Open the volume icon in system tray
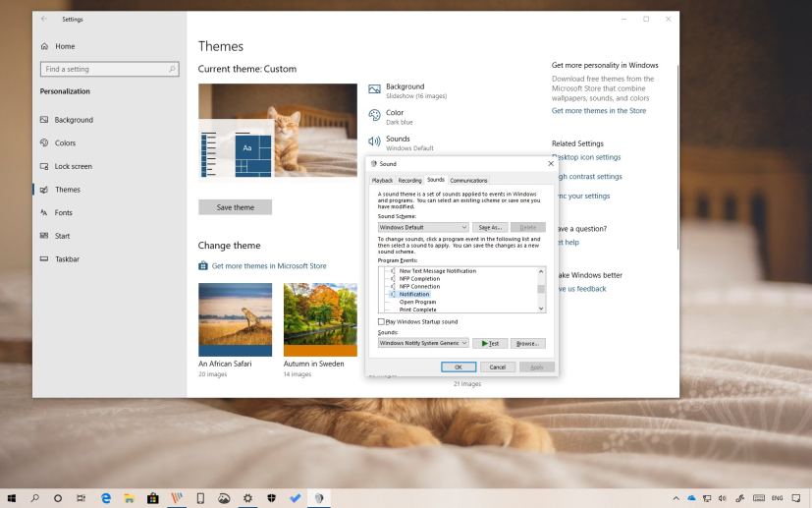 pyautogui.click(x=723, y=498)
